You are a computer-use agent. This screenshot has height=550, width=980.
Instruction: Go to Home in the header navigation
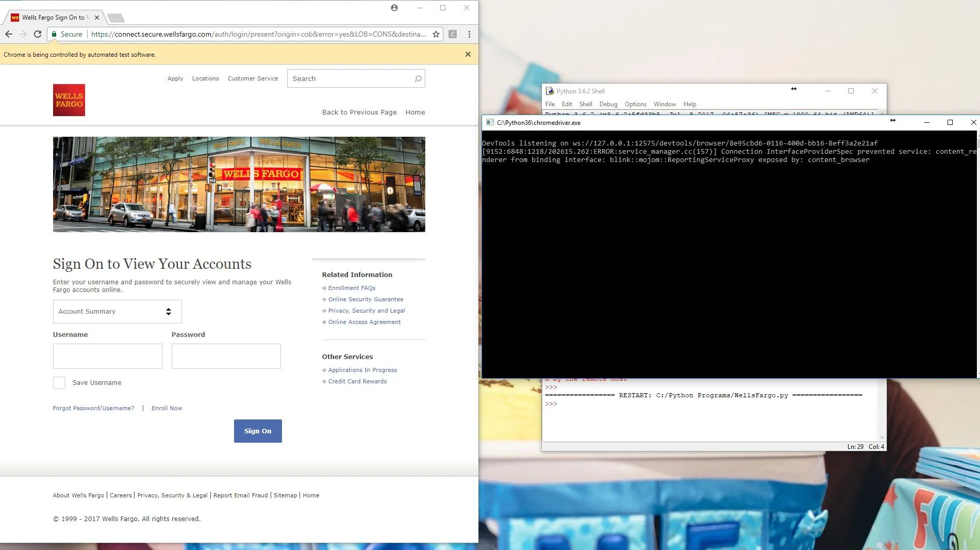click(415, 112)
